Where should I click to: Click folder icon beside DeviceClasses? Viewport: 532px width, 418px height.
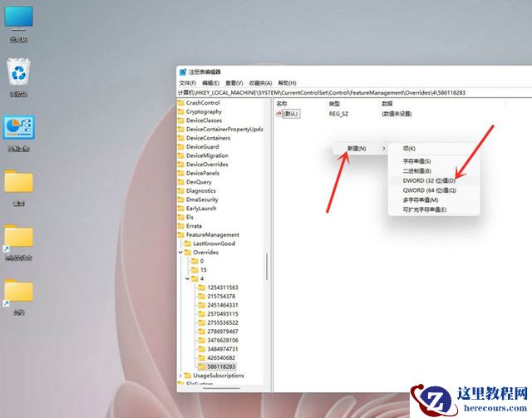coord(181,120)
